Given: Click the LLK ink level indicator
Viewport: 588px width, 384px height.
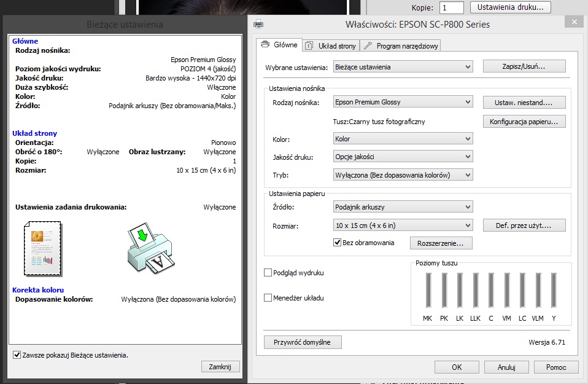Looking at the screenshot, I should (x=476, y=290).
